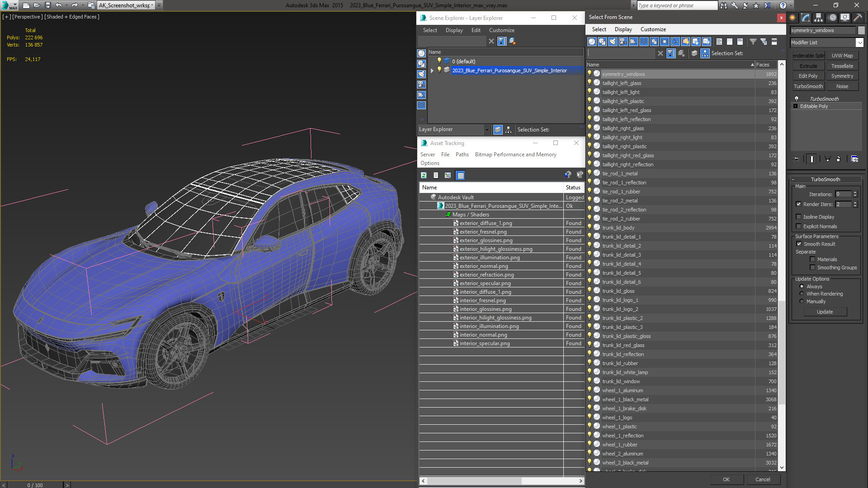The image size is (868, 488).
Task: Click Name column sort arrow in Select From Scene
Action: 752,65
